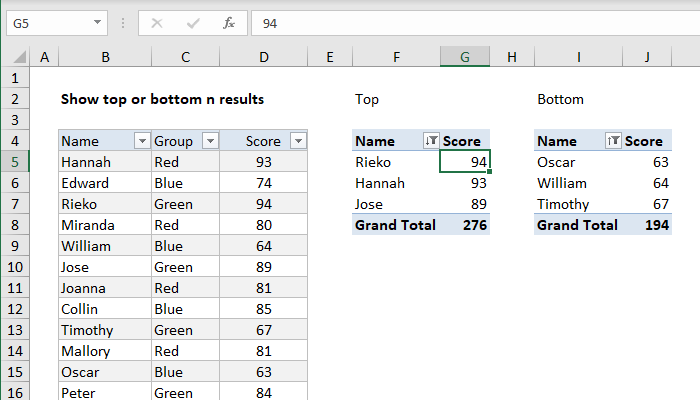Select Oscar in the Bottom pivot table
Image resolution: width=700 pixels, height=400 pixels.
tap(578, 162)
